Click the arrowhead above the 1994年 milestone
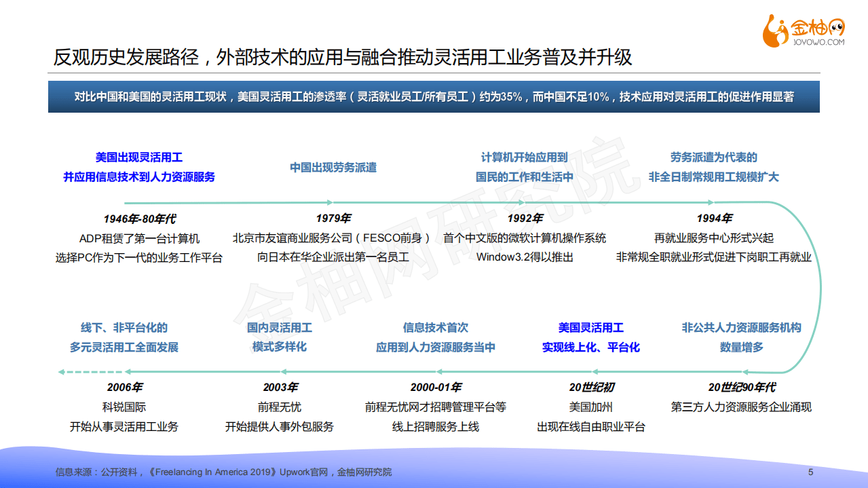 (x=711, y=202)
